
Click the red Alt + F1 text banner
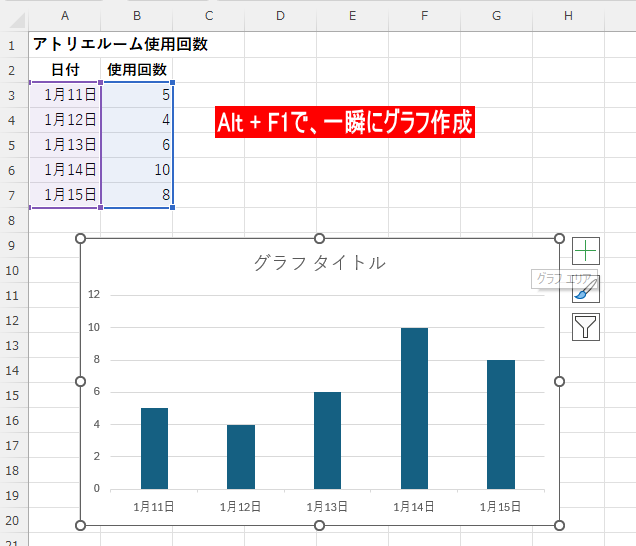coord(345,122)
